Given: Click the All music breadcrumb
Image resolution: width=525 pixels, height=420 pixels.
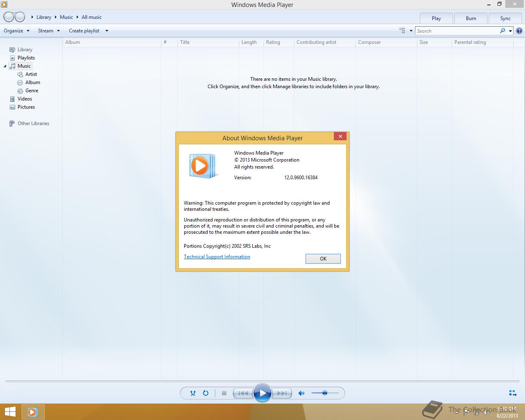Looking at the screenshot, I should (x=91, y=17).
